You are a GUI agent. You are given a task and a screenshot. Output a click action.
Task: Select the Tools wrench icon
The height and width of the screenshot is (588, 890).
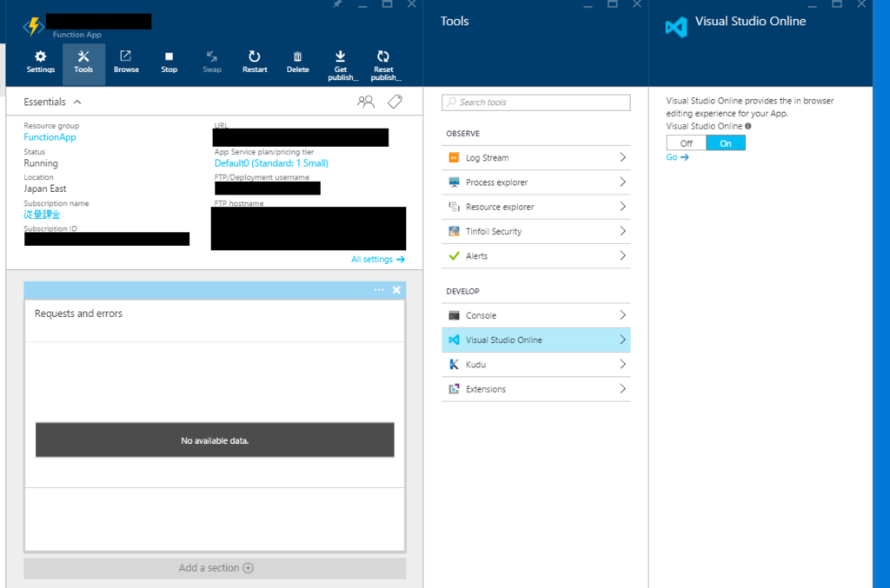coord(83,56)
